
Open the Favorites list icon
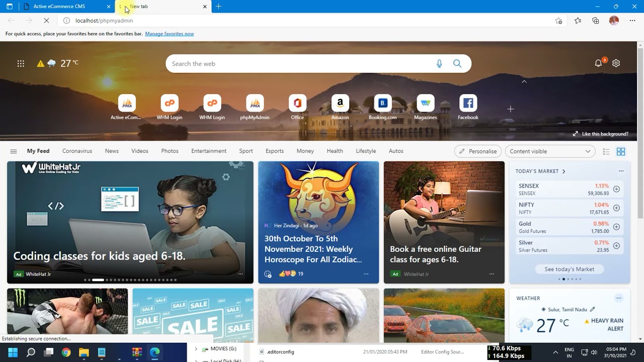coord(578,21)
